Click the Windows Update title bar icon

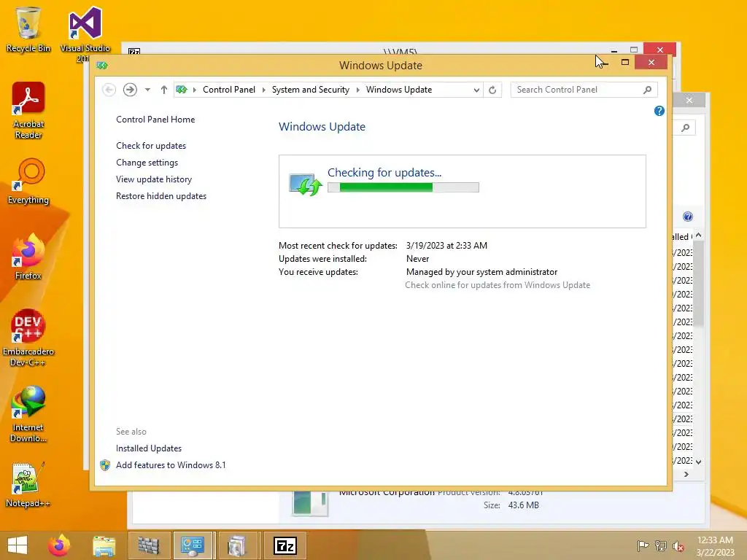(x=102, y=65)
